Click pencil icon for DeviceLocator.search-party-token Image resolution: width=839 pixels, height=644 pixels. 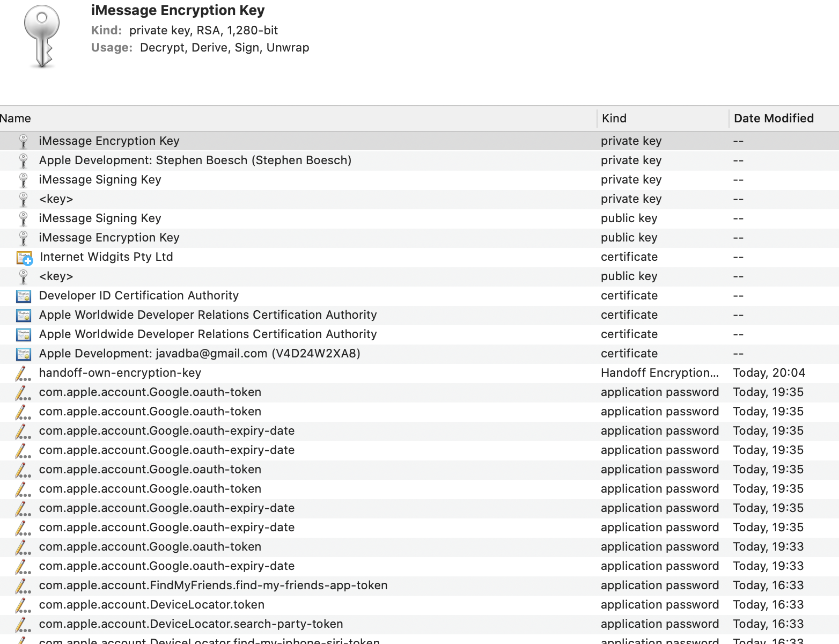23,625
